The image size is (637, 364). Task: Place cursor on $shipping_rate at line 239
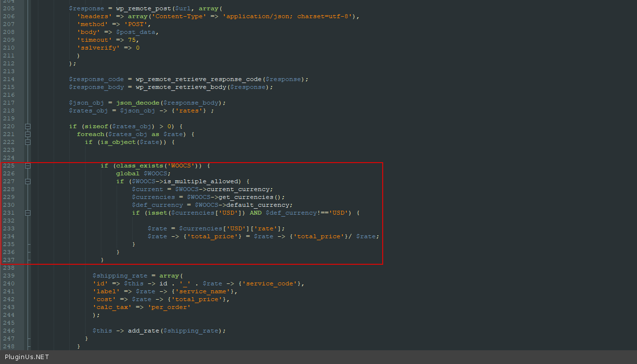click(x=120, y=276)
